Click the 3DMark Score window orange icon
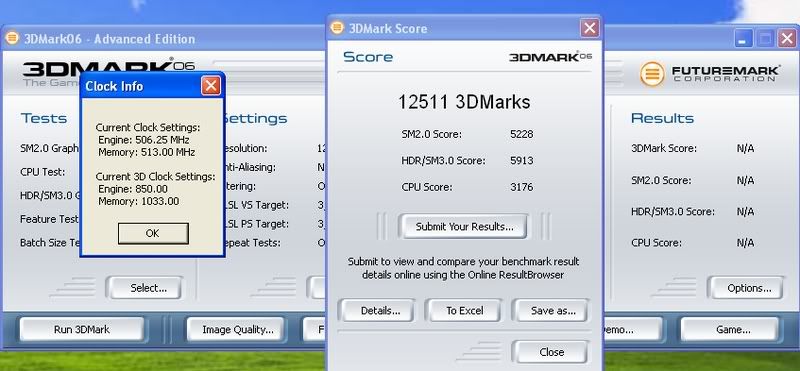This screenshot has width=800, height=371. click(x=337, y=28)
